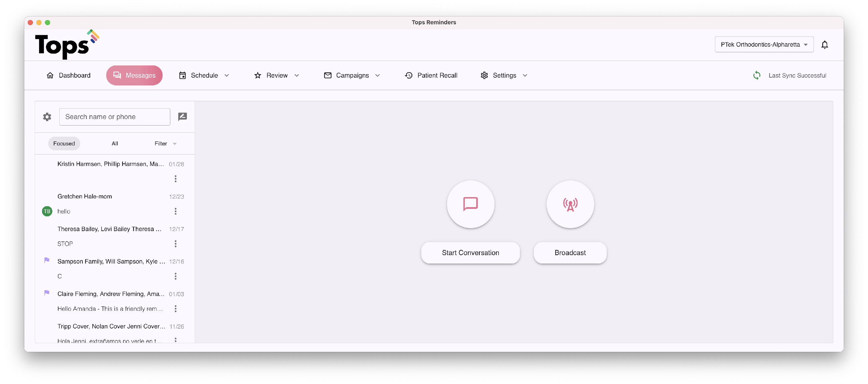
Task: Open the message list settings gear
Action: (47, 117)
